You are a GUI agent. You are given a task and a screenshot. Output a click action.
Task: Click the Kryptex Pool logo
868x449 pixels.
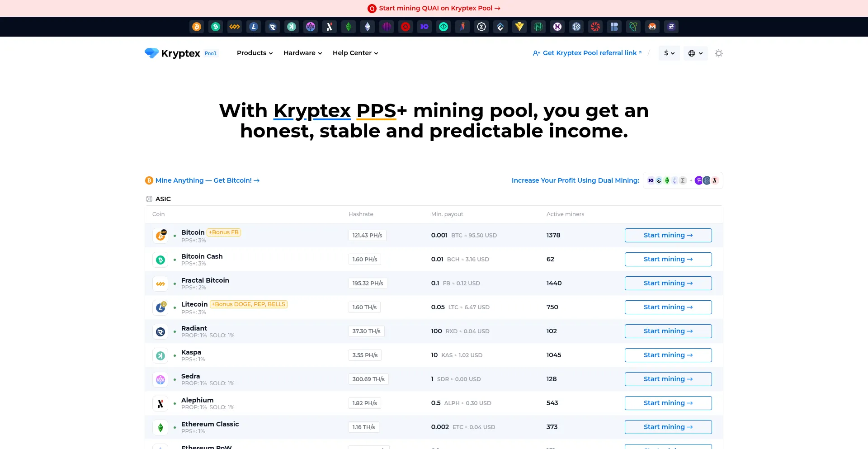[181, 53]
